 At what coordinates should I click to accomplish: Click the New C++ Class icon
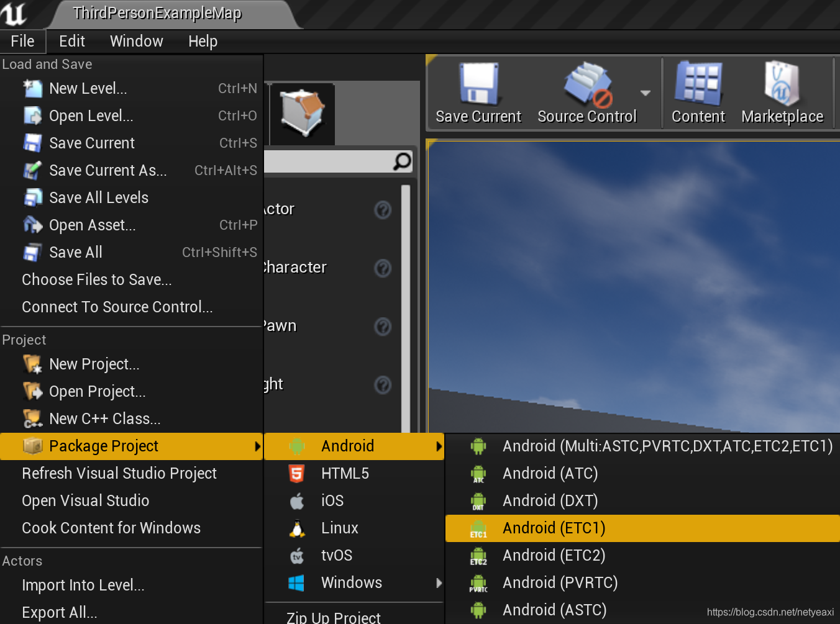[x=32, y=419]
